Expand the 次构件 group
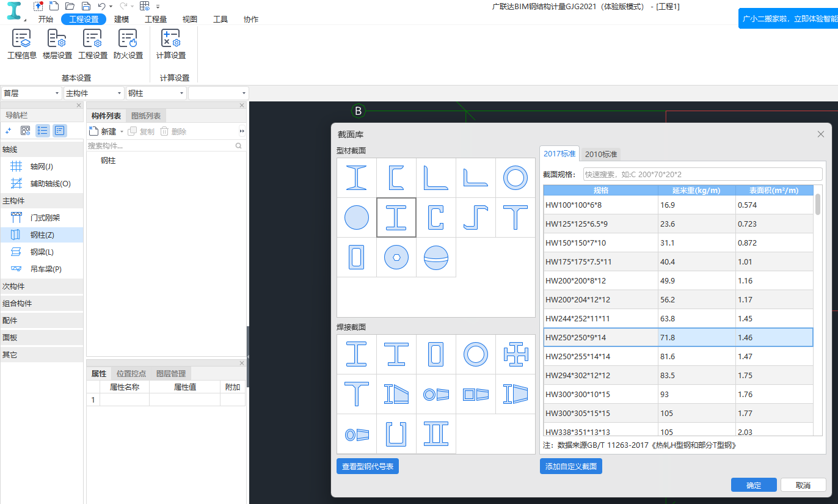This screenshot has width=838, height=504. pos(42,286)
